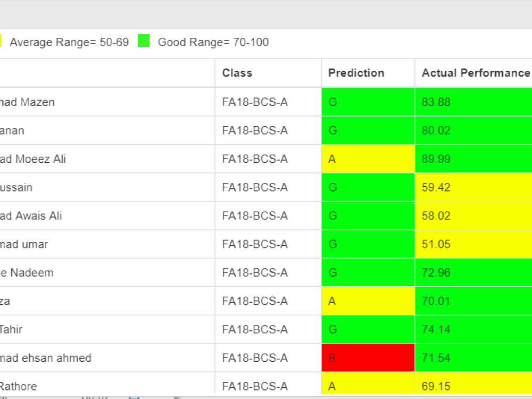Click the A prediction in Rathore's row
532x399 pixels.
pos(368,384)
